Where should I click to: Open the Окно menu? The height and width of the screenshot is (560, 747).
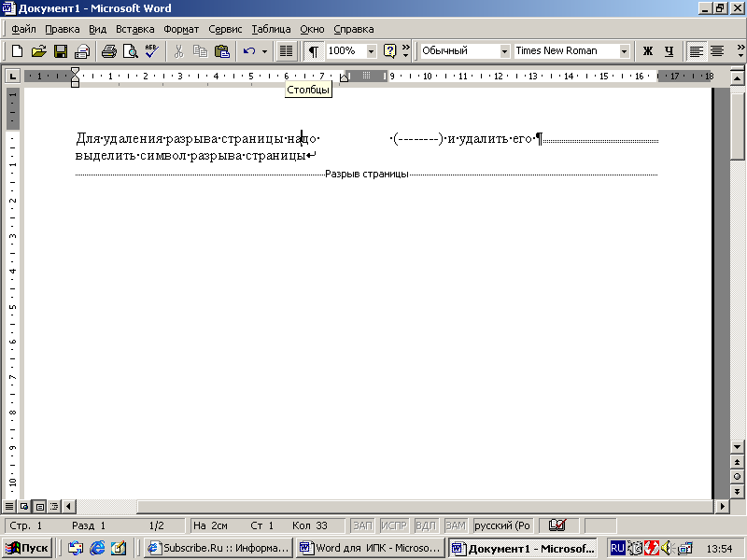click(312, 29)
